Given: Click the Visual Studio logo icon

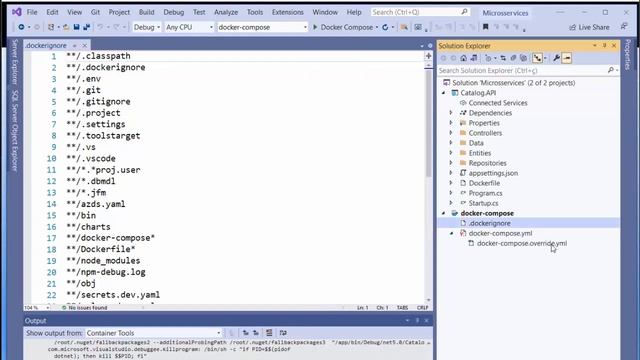Looking at the screenshot, I should 16,12.
